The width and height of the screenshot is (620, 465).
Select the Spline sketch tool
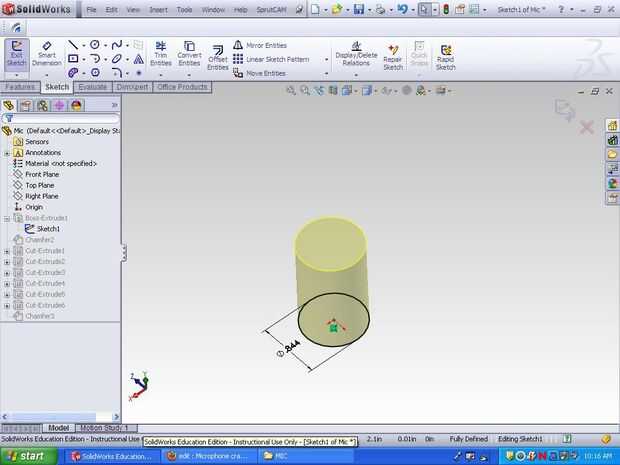point(117,45)
